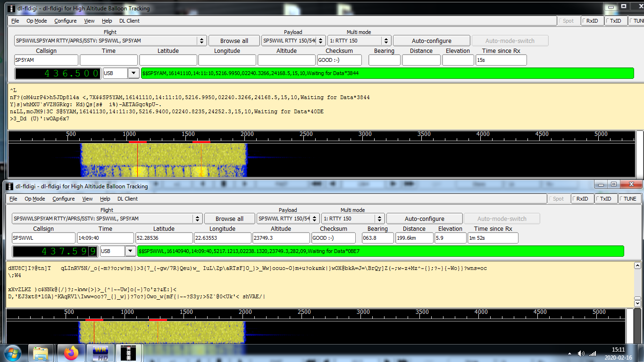
Task: Open the WR HD app in taskbar
Action: coord(100,354)
